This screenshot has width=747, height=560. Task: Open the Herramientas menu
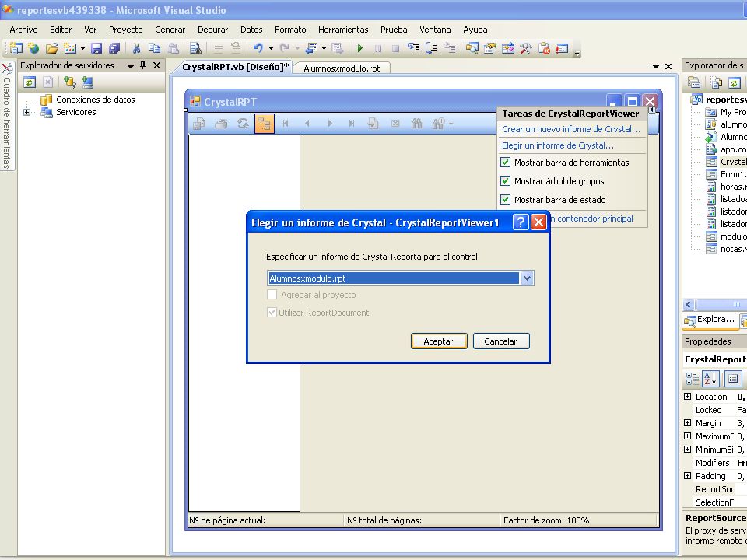pos(343,30)
